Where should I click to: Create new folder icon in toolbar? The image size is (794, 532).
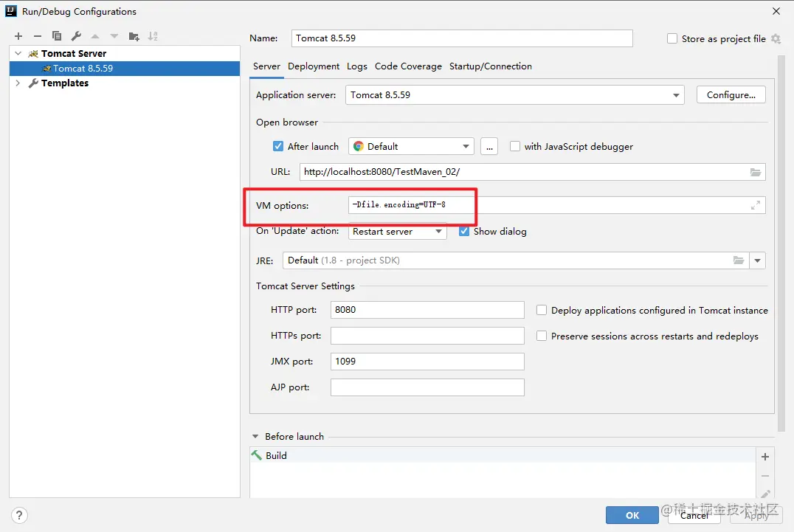coord(134,36)
